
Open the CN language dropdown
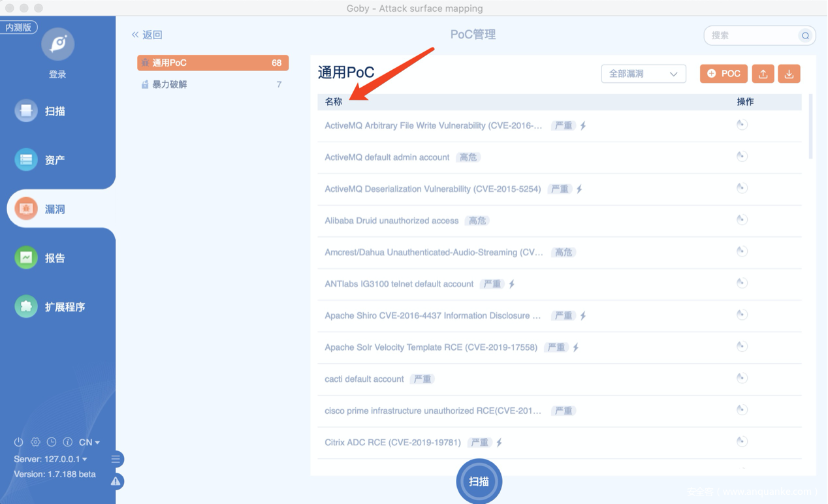89,442
